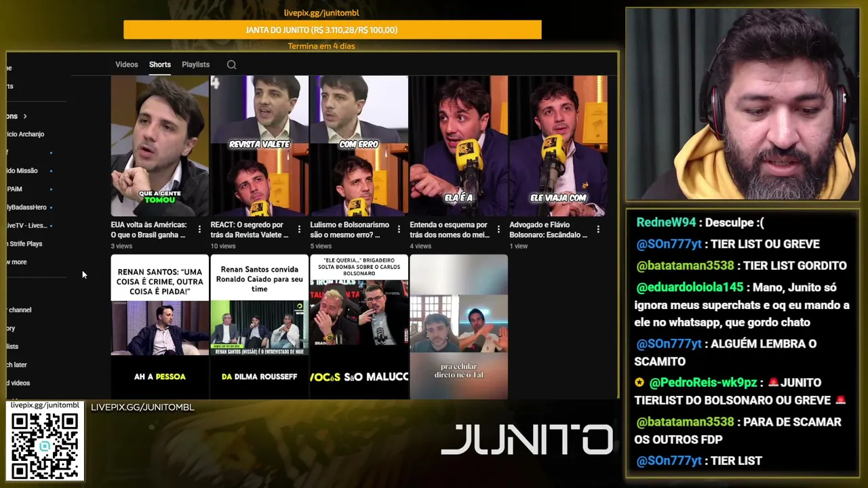This screenshot has width=868, height=488.
Task: Click @batataman3538 on 'PARA DE SCAMAR' message
Action: tap(686, 422)
